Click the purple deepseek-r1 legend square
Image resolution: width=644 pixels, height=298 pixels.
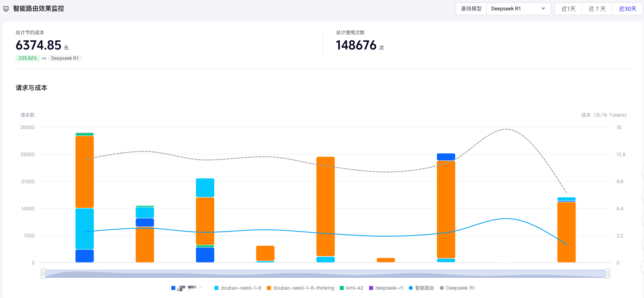pos(371,288)
